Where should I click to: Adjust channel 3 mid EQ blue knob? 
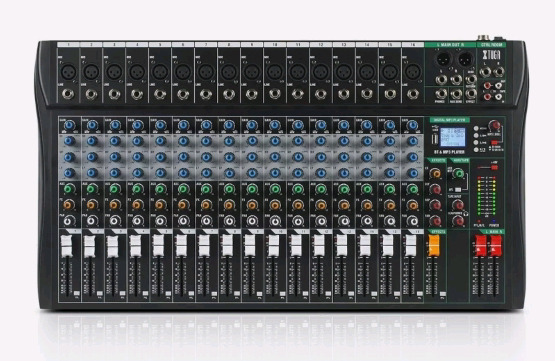coord(115,157)
